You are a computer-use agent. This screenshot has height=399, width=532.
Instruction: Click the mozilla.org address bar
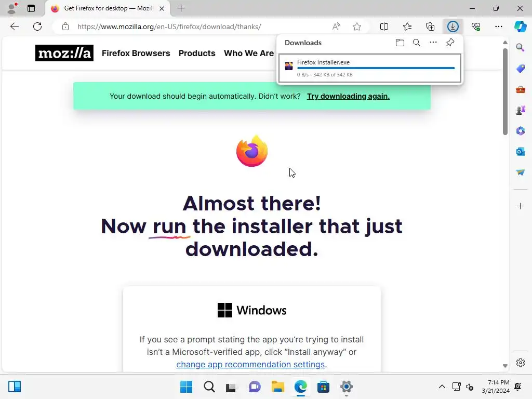[x=169, y=26]
